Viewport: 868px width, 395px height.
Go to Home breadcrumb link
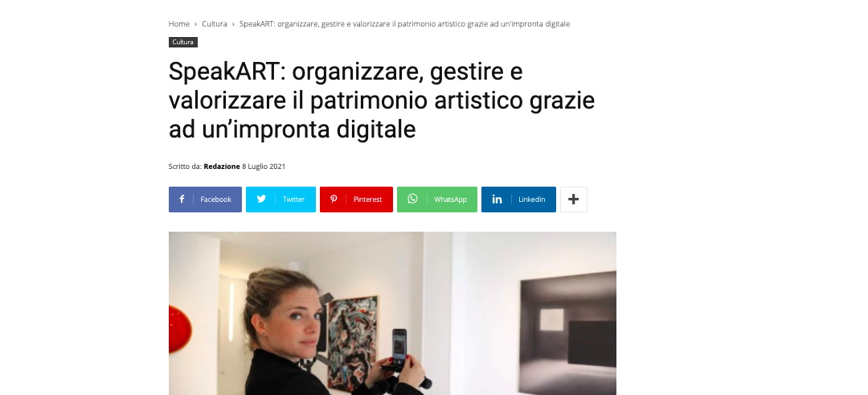pyautogui.click(x=178, y=24)
